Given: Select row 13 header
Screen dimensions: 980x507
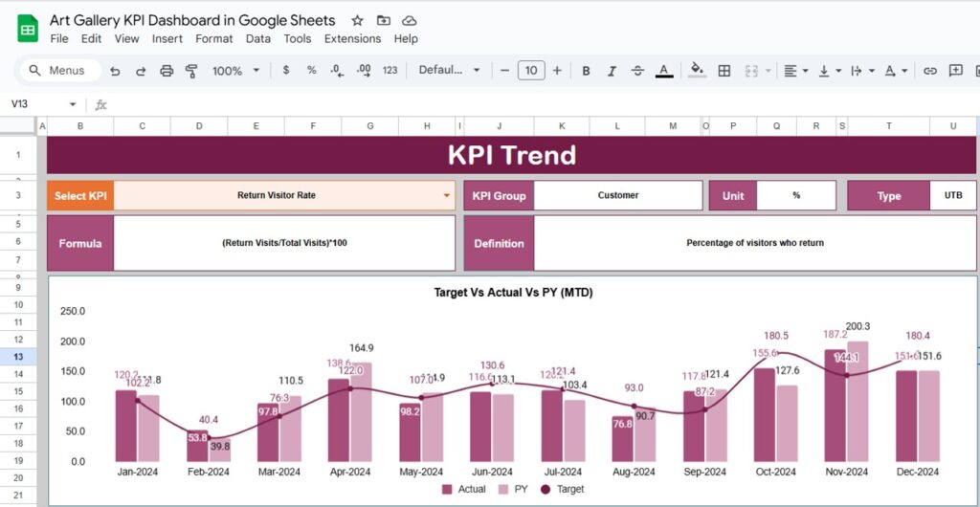Looking at the screenshot, I should pyautogui.click(x=18, y=357).
